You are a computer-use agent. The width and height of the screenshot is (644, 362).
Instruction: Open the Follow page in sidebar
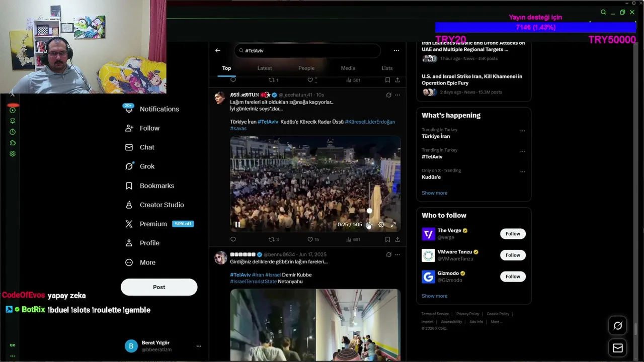coord(142,128)
